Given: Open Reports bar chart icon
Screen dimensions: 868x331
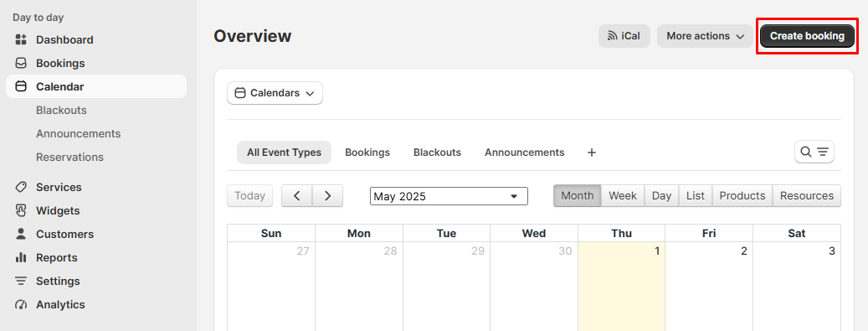Looking at the screenshot, I should [x=21, y=258].
